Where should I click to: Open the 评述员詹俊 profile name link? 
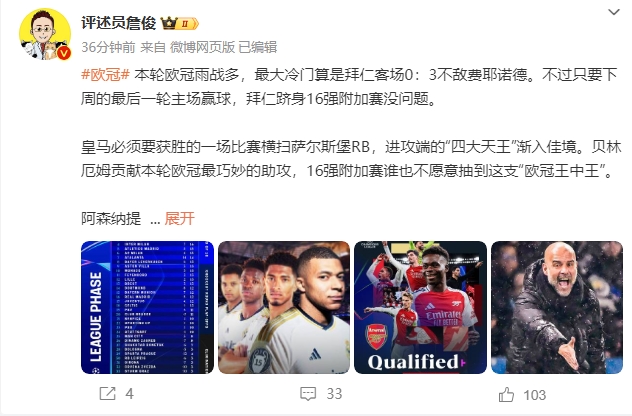click(118, 23)
